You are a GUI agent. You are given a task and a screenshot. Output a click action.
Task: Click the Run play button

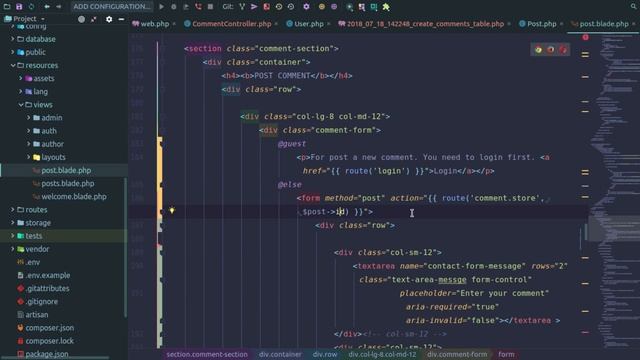pos(162,7)
